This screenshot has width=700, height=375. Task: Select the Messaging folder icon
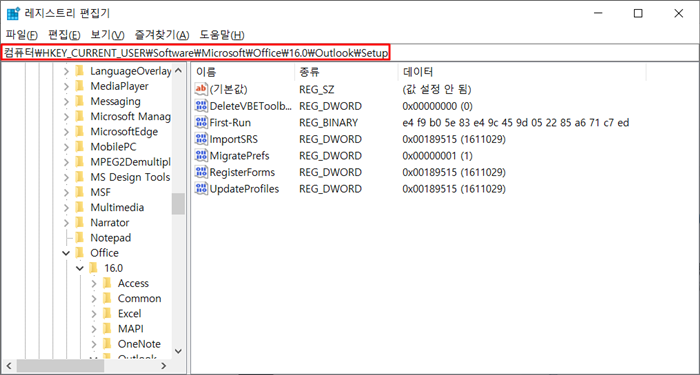(80, 101)
